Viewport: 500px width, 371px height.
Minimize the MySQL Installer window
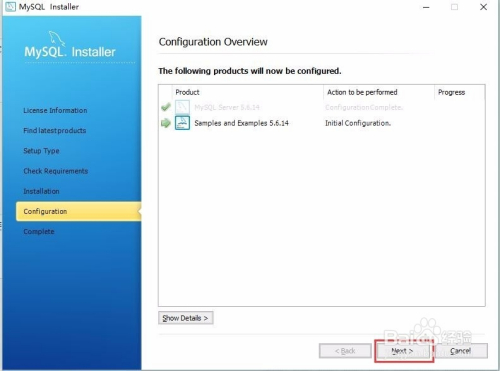426,7
